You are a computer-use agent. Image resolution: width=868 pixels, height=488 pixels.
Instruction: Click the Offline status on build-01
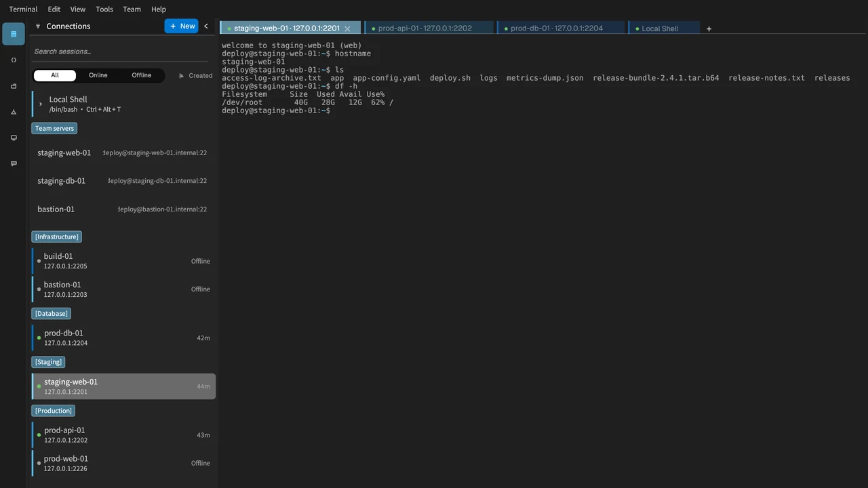pyautogui.click(x=201, y=261)
